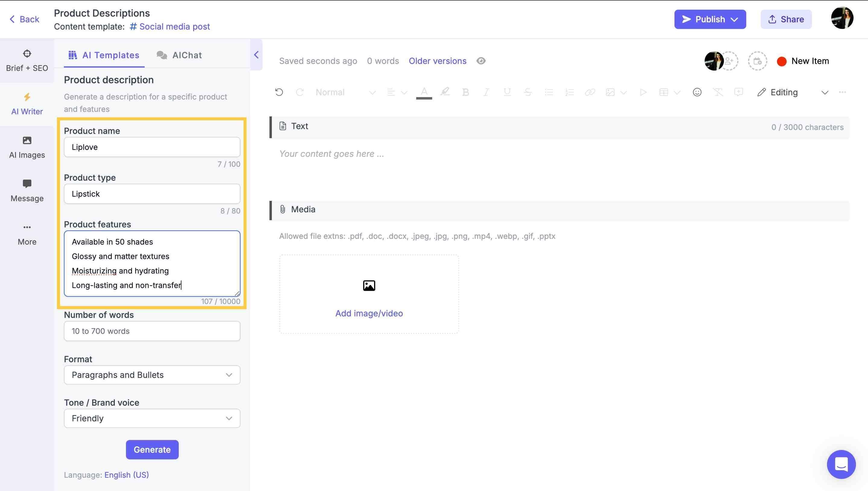Click the Add image/video upload area
This screenshot has height=491, width=868.
pyautogui.click(x=368, y=292)
